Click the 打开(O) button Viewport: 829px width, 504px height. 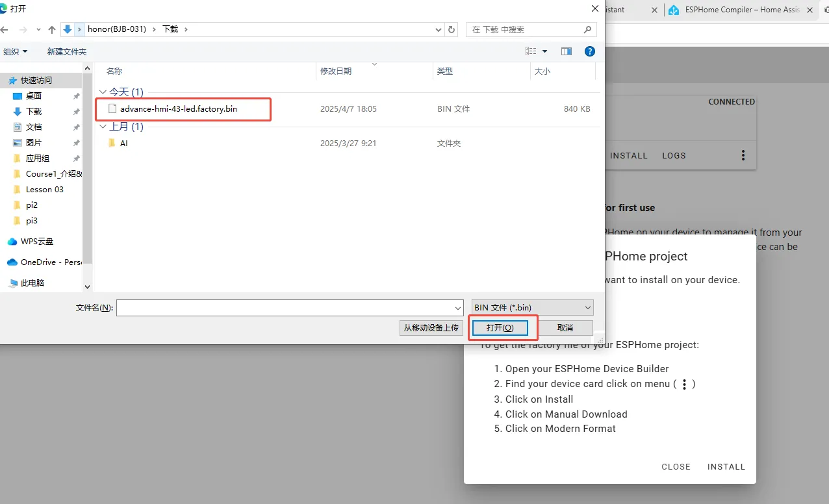[500, 328]
